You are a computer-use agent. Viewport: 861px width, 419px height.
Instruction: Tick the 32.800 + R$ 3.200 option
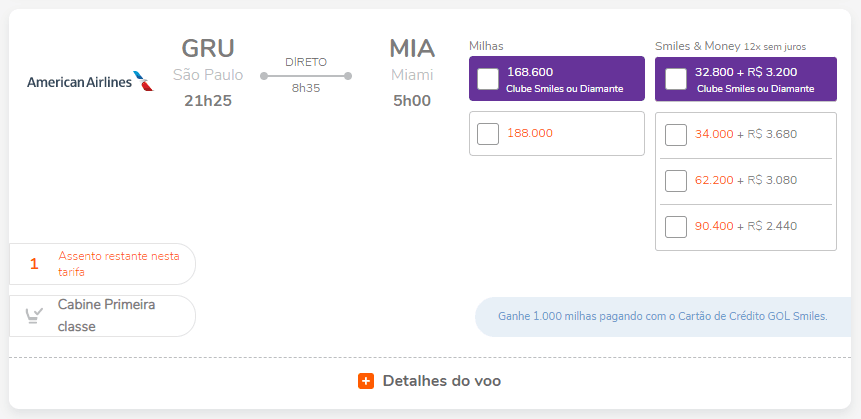tap(675, 79)
